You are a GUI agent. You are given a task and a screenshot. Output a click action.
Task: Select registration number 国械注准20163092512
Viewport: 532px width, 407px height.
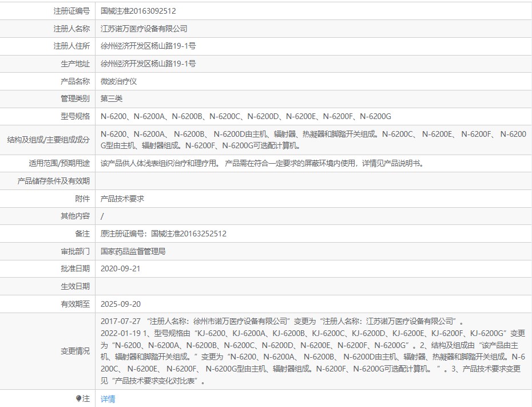138,11
